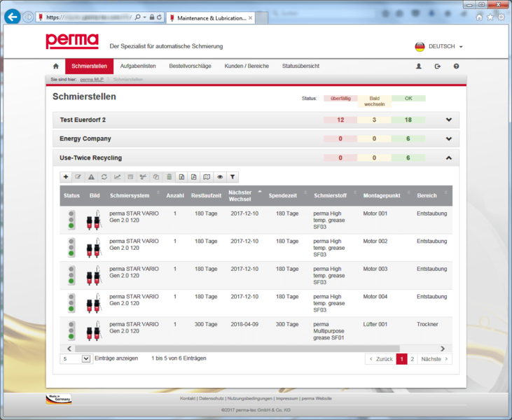Go to home via the house icon
This screenshot has width=512, height=420.
pos(56,66)
